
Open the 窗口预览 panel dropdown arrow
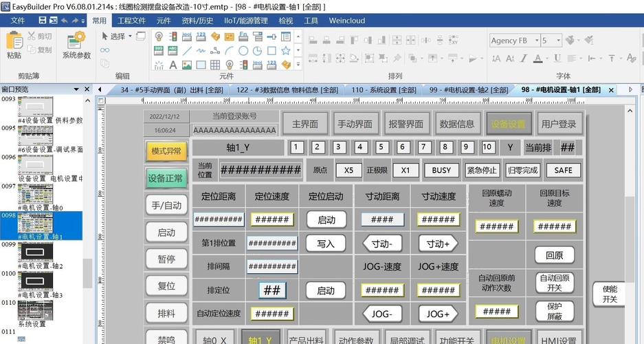(76, 89)
